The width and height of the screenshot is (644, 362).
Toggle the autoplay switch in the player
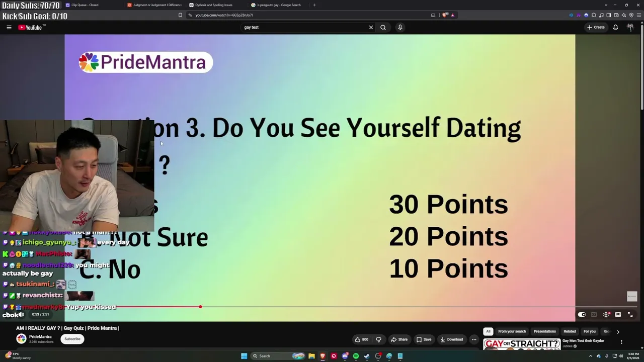click(582, 315)
